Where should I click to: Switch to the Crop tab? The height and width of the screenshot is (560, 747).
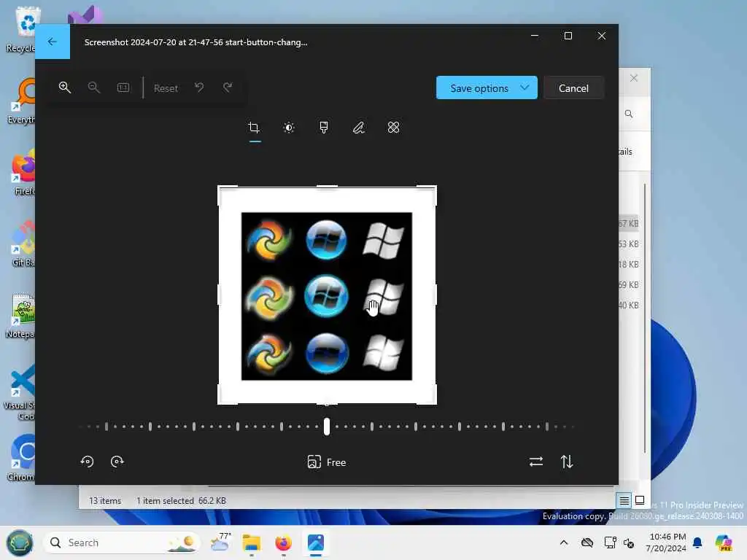(254, 128)
